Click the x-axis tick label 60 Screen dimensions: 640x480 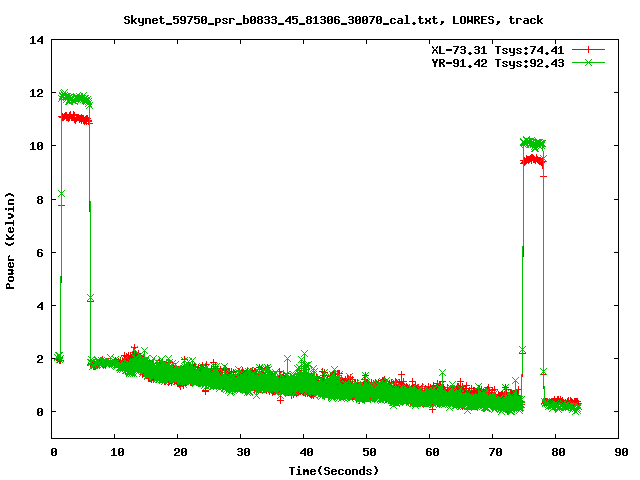(x=432, y=452)
